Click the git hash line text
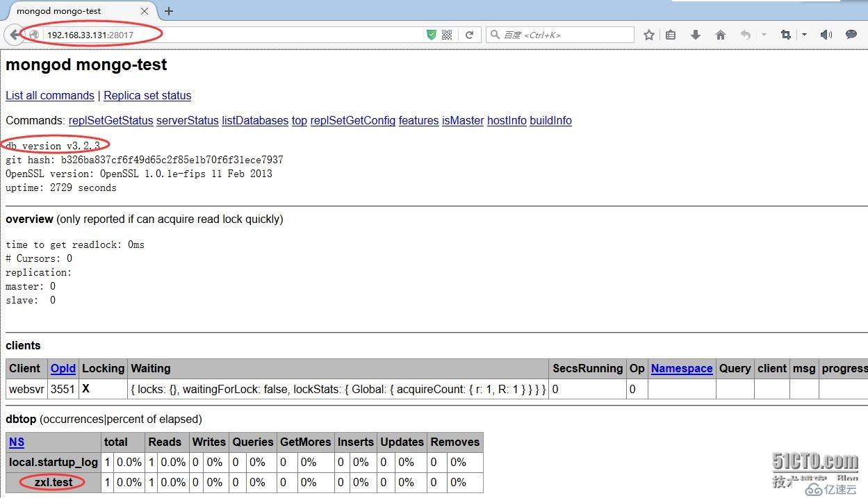Image resolution: width=868 pixels, height=498 pixels. [145, 160]
